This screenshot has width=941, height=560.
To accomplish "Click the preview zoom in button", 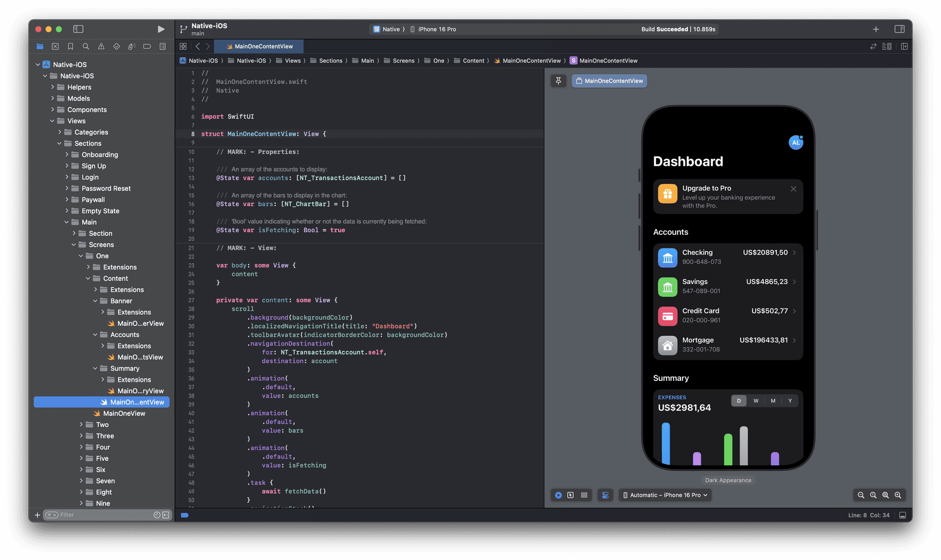I will tap(897, 495).
